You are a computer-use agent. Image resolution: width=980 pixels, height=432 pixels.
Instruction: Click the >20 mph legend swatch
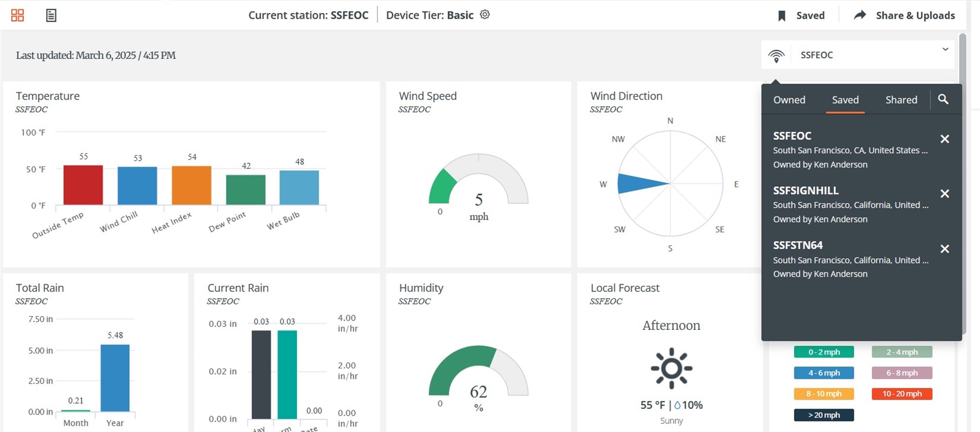[x=824, y=415]
